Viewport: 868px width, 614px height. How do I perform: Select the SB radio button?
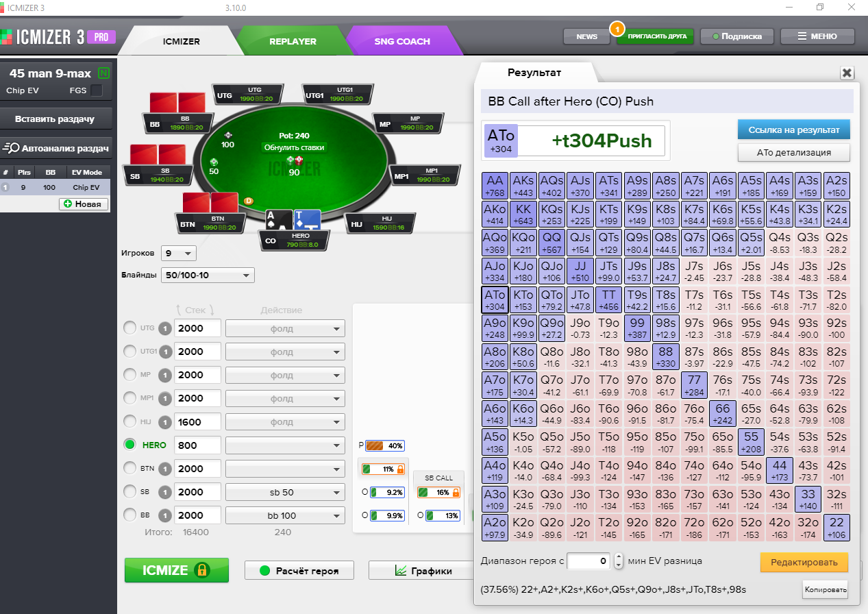tap(129, 492)
